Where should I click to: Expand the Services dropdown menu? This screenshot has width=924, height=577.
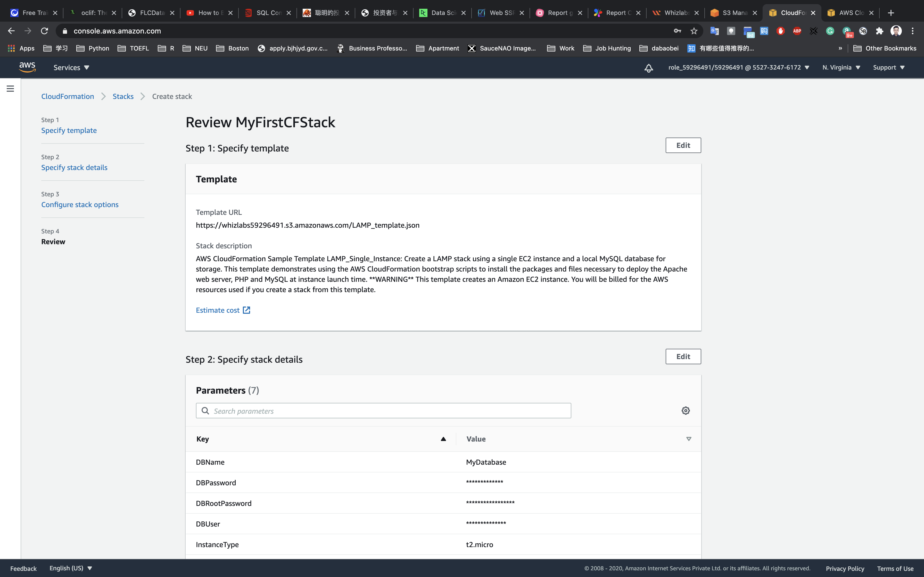pyautogui.click(x=71, y=67)
